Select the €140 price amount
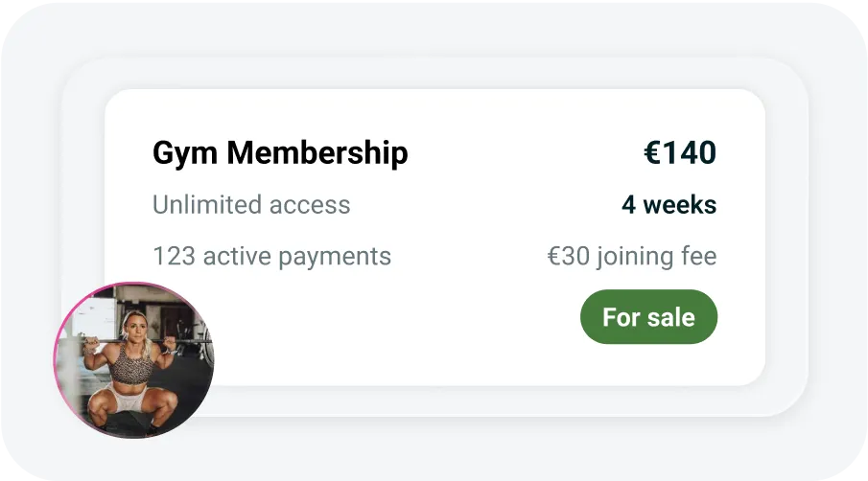 pos(679,153)
